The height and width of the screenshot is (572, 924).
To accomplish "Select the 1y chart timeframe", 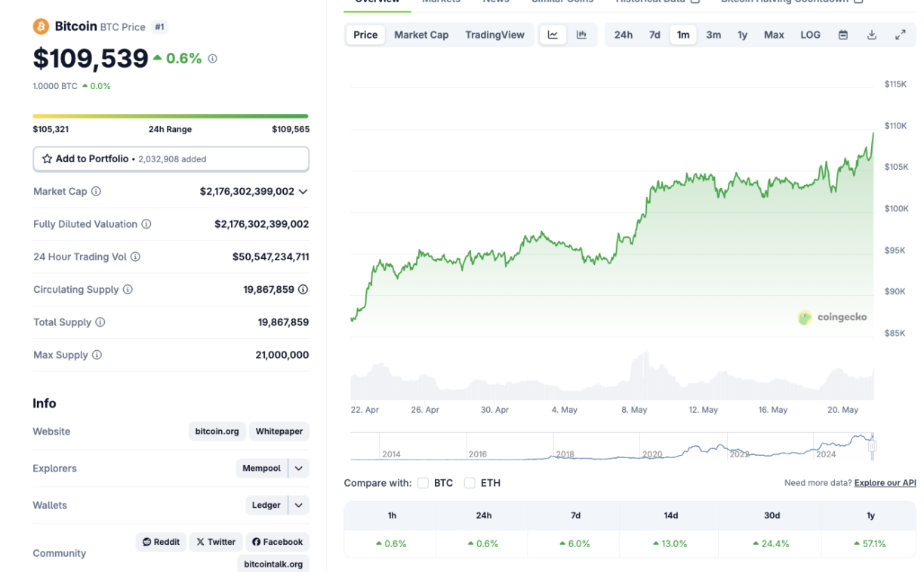I will tap(742, 34).
